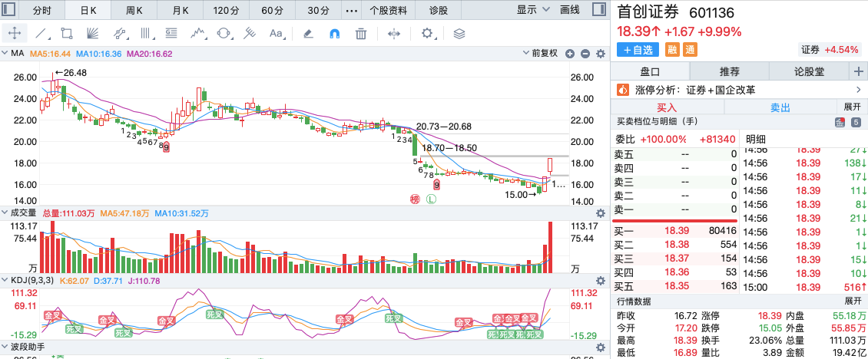Screen dimensions: 868x359
Task: Toggle the right sidebar panel icon
Action: tap(598, 9)
